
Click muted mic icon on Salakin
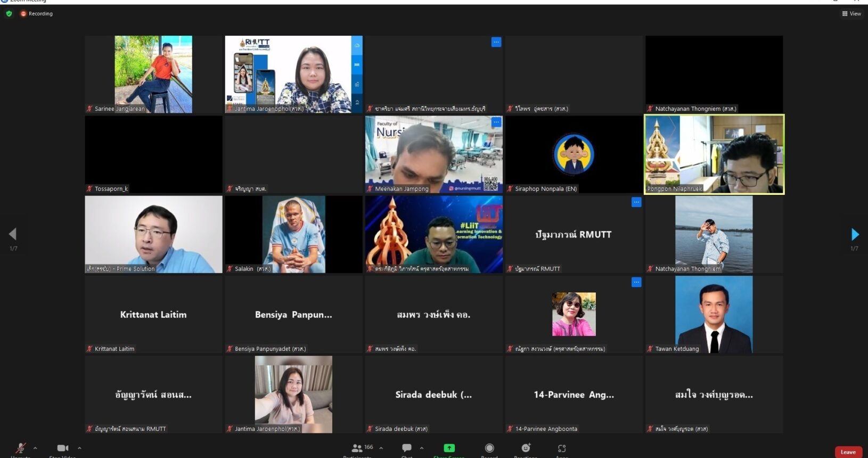click(x=230, y=269)
